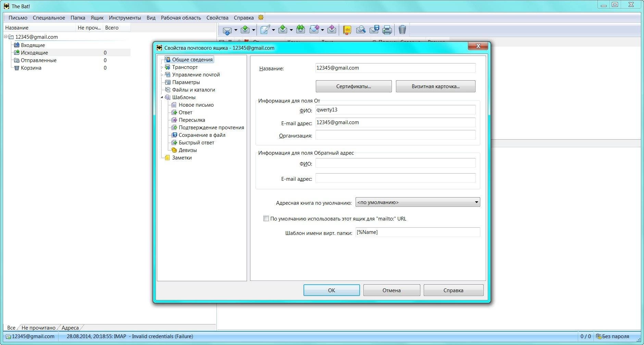644x345 pixels.
Task: Click the Организация input field
Action: coord(395,135)
